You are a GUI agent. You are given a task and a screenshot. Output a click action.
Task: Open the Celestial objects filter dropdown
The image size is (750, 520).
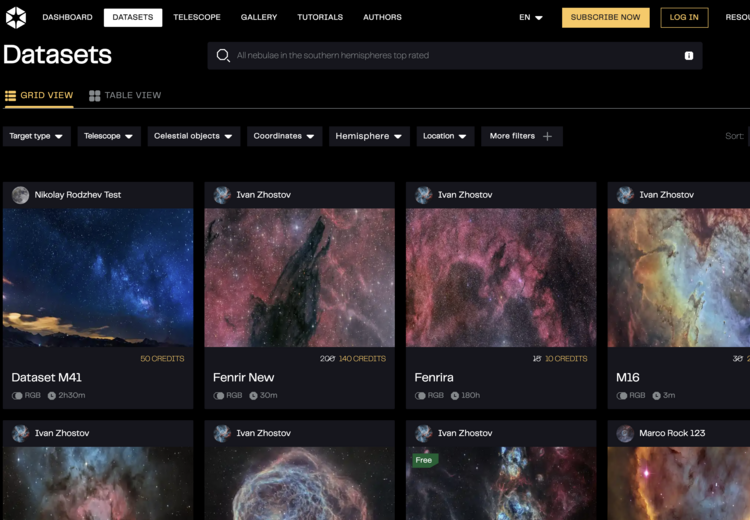pyautogui.click(x=194, y=136)
